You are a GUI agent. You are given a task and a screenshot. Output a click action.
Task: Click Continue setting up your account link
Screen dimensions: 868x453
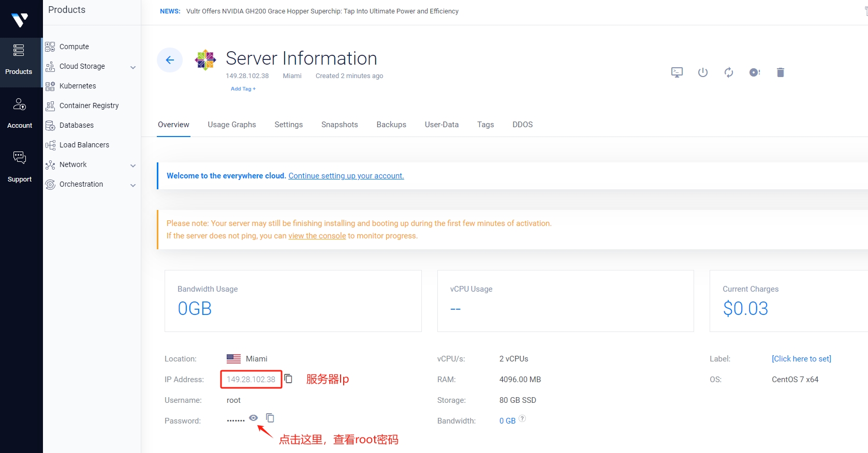click(x=346, y=176)
